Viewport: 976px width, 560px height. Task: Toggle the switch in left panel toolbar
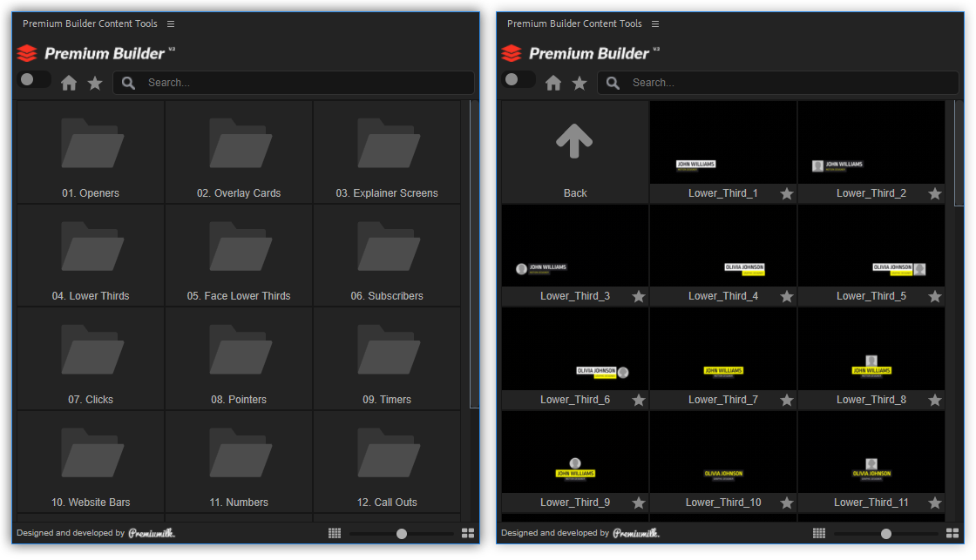(x=34, y=79)
